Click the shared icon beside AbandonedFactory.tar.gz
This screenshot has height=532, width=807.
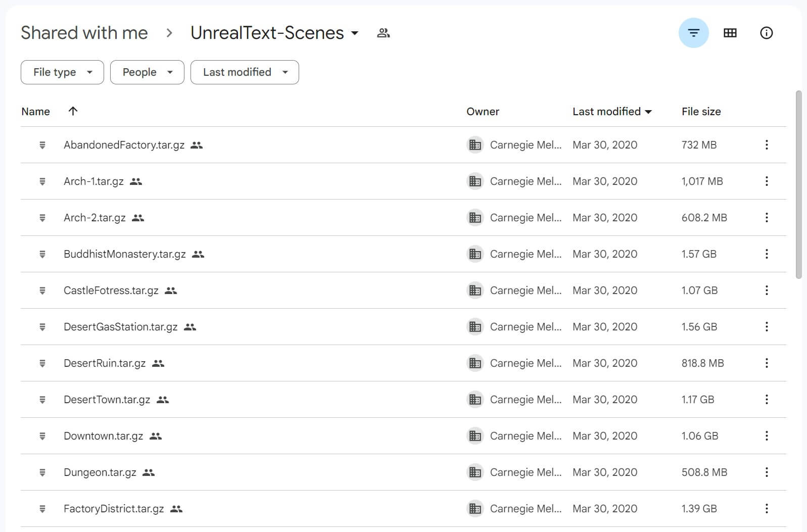tap(197, 145)
